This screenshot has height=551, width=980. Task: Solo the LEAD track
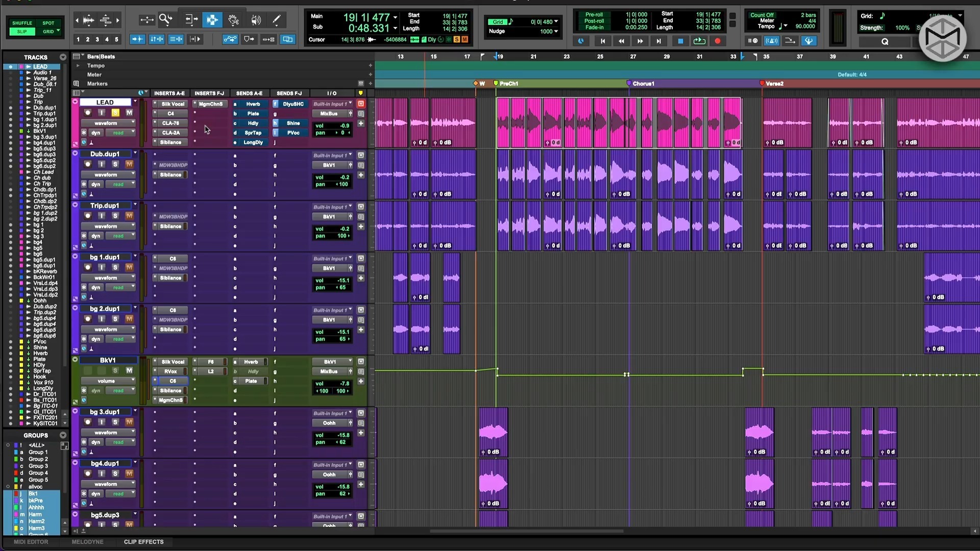[x=115, y=113]
